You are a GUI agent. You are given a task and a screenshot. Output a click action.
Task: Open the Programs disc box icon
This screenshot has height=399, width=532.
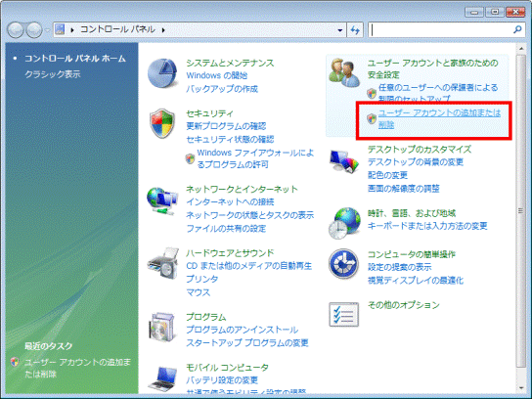click(163, 327)
